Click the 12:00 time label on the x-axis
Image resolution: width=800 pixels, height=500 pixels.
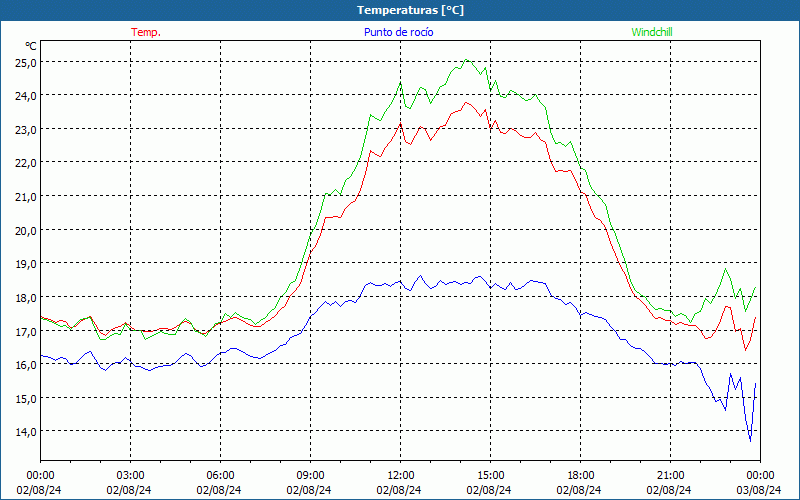[x=401, y=476]
